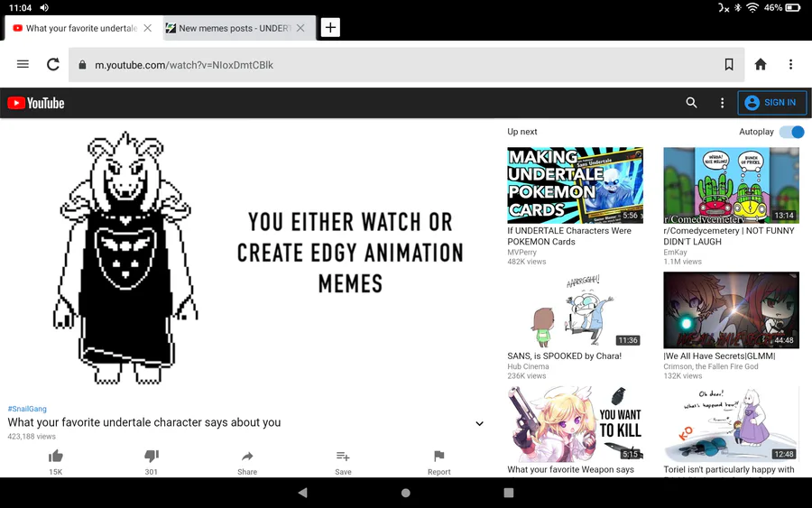This screenshot has height=508, width=812.
Task: Tap Android back navigation button
Action: click(303, 493)
